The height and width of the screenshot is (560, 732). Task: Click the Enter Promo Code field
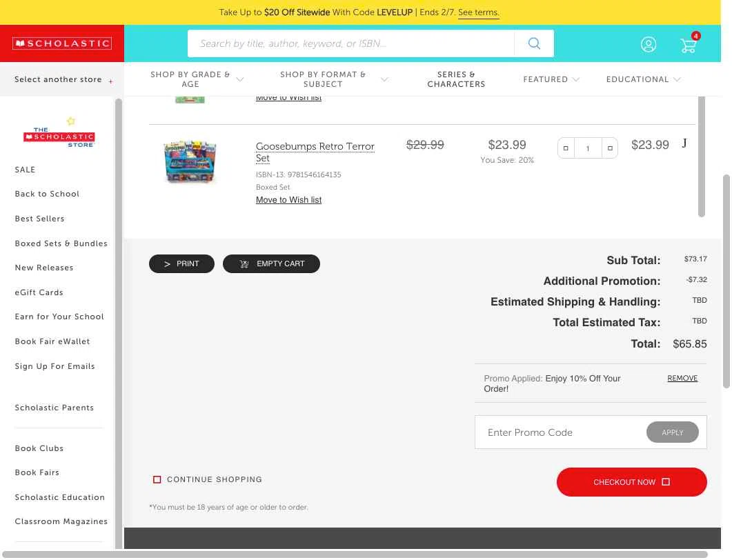click(560, 432)
